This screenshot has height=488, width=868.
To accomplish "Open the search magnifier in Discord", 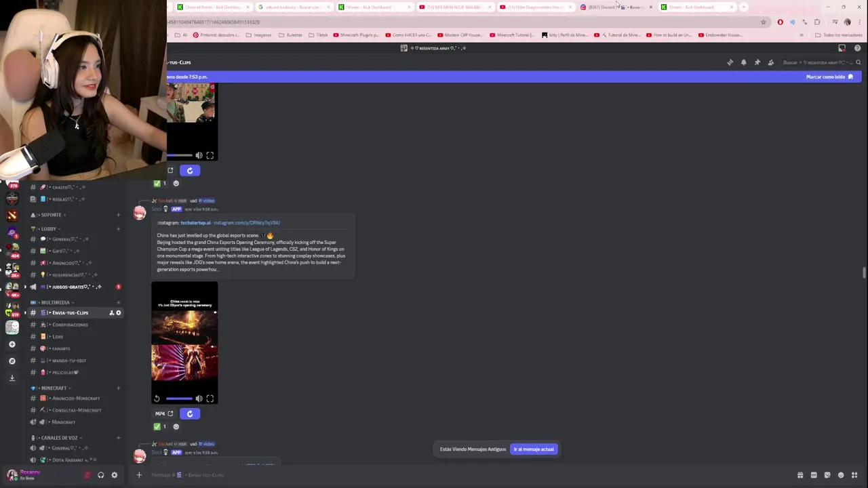I will coord(858,62).
